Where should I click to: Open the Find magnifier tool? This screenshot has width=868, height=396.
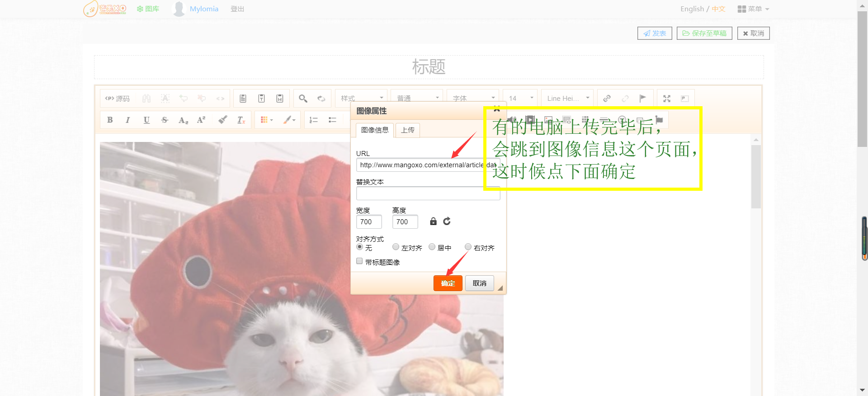click(303, 99)
